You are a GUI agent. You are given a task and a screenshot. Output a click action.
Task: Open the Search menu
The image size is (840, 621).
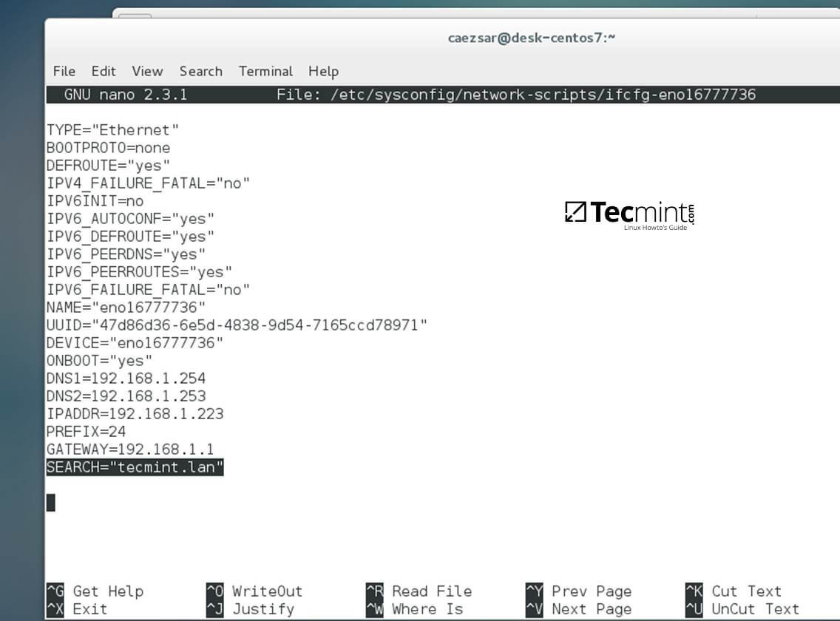[200, 71]
